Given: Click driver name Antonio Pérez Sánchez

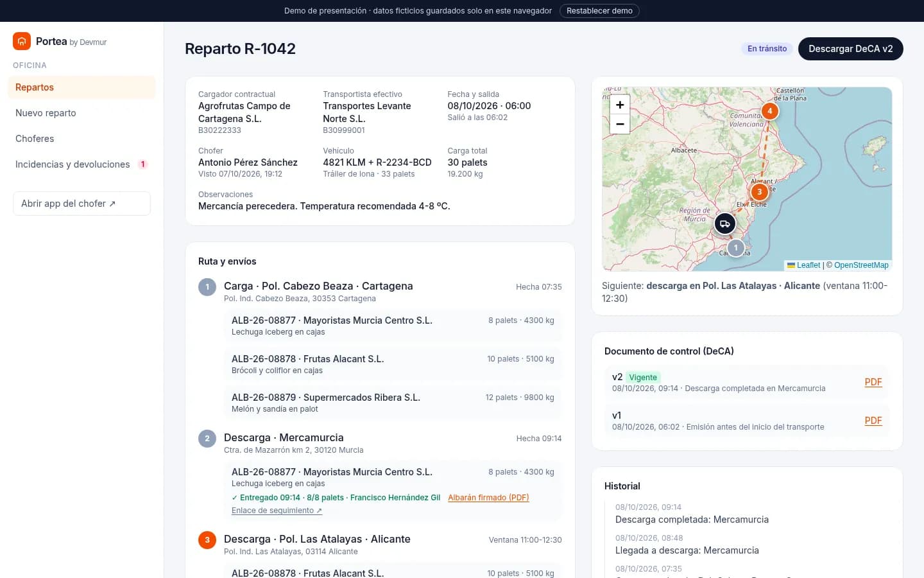Looking at the screenshot, I should point(248,162).
